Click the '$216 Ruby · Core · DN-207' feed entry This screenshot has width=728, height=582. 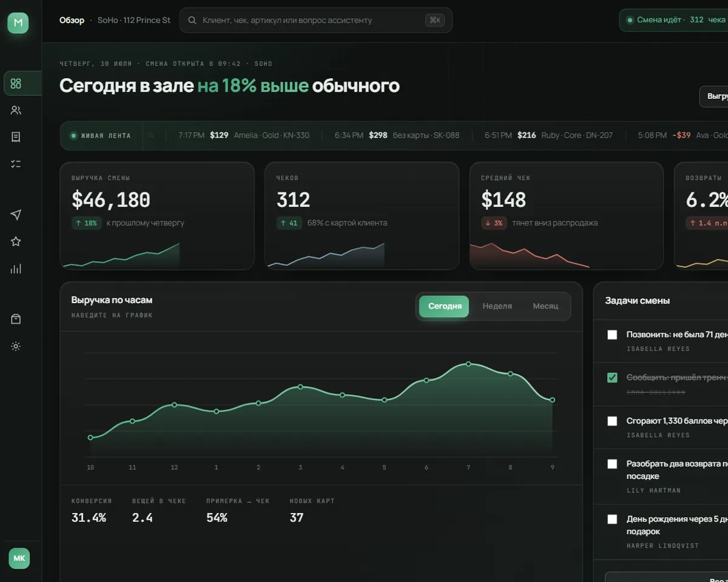coord(549,135)
